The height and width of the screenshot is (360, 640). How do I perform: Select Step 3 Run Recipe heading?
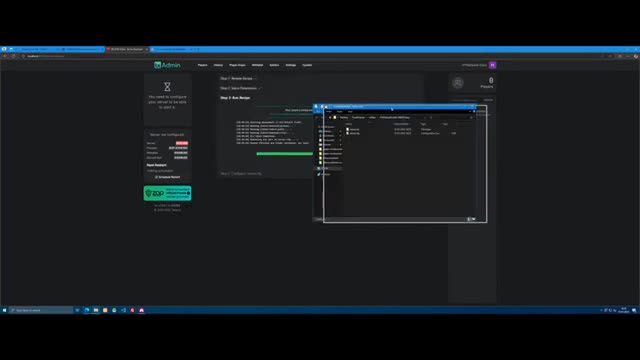(x=235, y=98)
